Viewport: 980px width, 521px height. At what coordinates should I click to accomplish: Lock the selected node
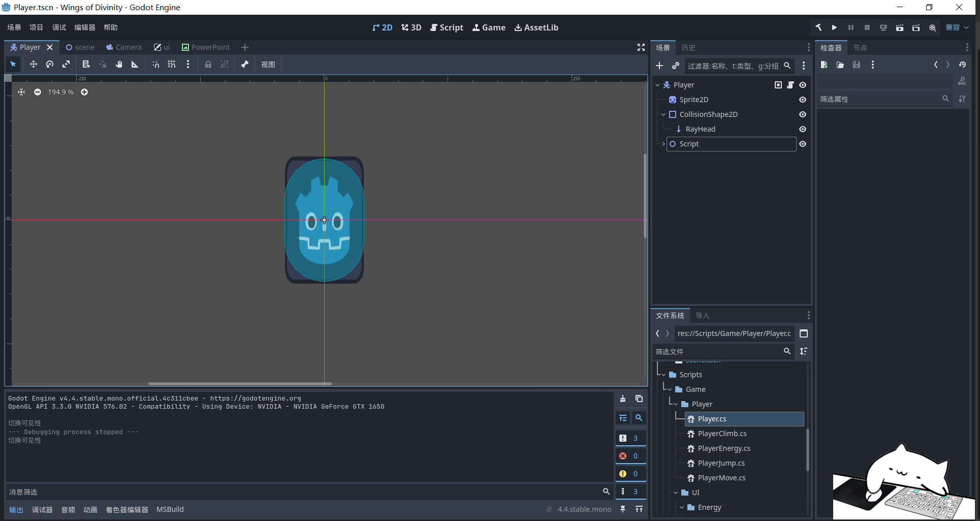click(x=208, y=64)
